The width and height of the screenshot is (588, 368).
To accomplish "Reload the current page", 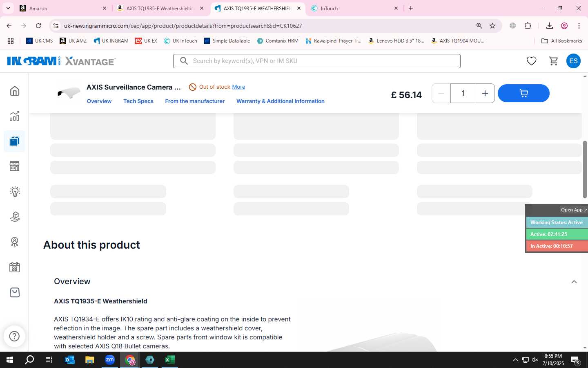I will coord(38,26).
